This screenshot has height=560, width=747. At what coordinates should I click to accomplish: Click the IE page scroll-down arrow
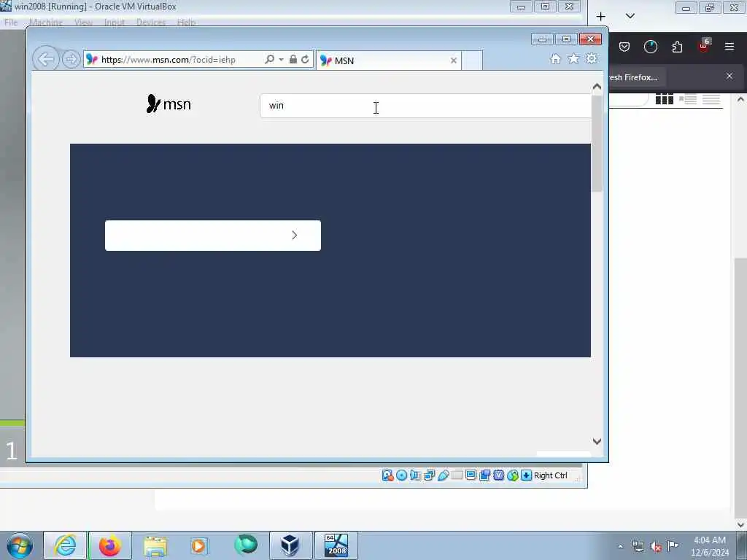click(597, 441)
